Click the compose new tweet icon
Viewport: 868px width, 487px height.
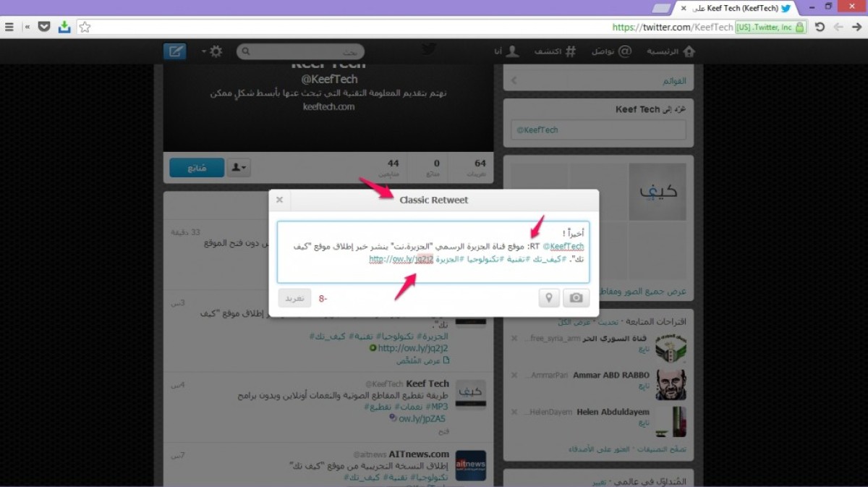point(174,51)
